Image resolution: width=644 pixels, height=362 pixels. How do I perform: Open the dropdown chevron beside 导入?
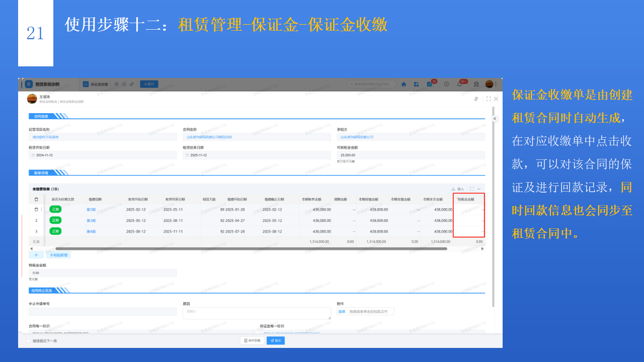(x=478, y=189)
